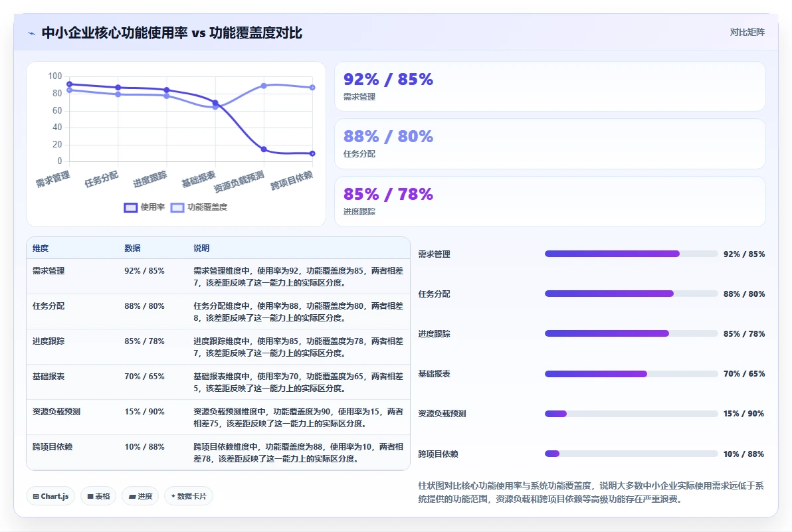Click the 资源负载预测 cell in the table
792x532 pixels.
tap(56, 412)
